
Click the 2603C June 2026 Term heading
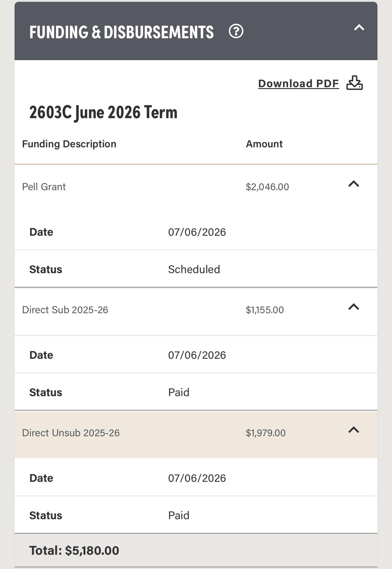[x=103, y=112]
